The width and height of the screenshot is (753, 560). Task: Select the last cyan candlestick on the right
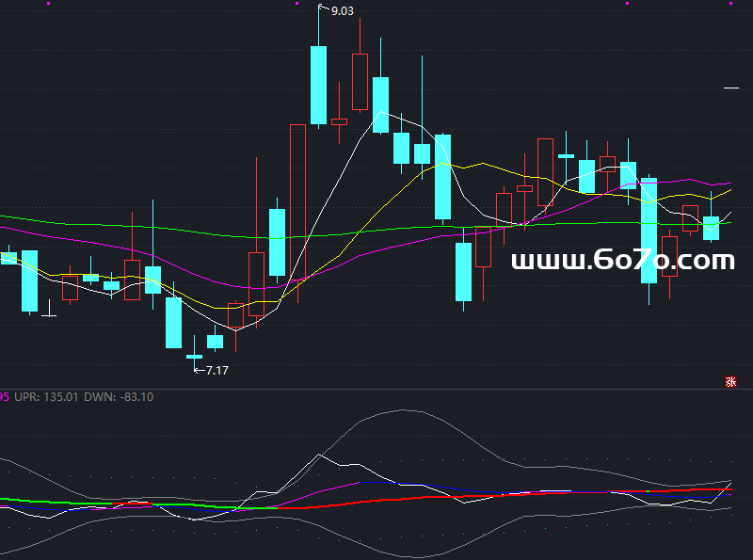point(712,228)
